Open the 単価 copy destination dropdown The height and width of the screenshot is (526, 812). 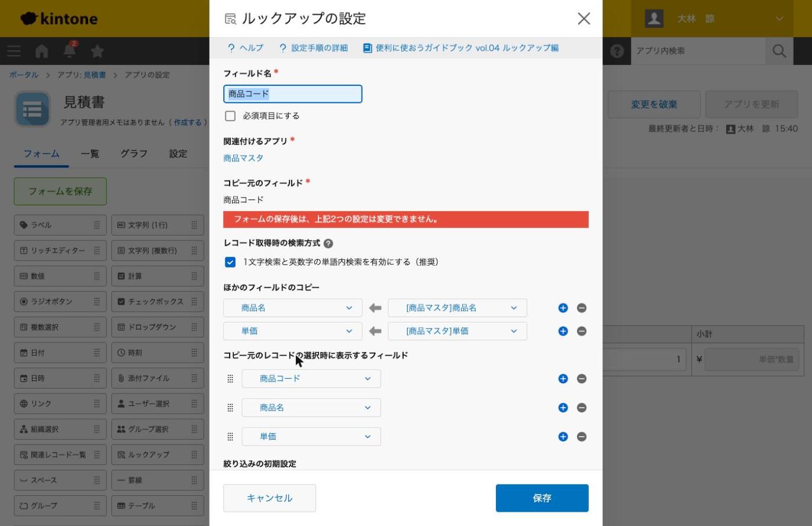tap(293, 331)
